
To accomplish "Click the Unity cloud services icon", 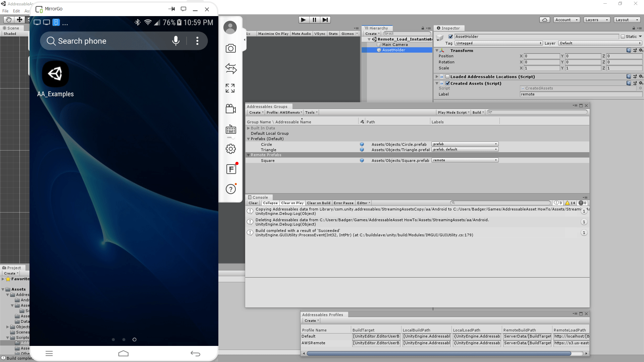I will tap(544, 20).
